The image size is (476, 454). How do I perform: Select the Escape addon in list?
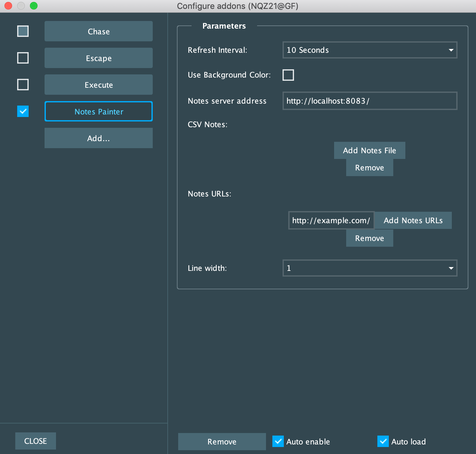(99, 58)
